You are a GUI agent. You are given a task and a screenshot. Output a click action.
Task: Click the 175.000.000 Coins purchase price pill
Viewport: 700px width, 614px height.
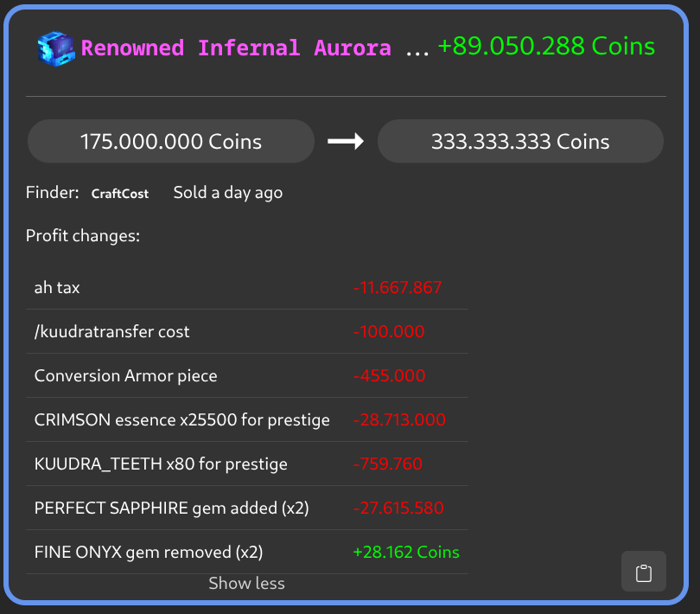[171, 142]
